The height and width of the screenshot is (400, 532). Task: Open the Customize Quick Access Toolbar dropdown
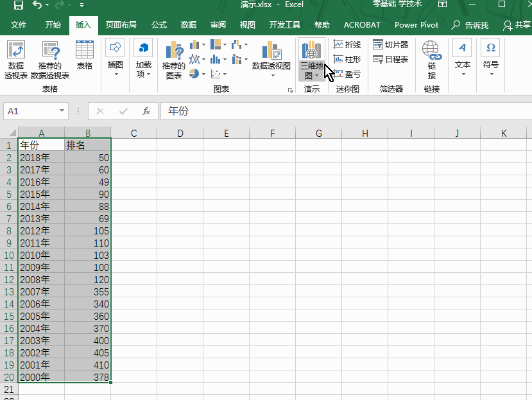(x=82, y=4)
